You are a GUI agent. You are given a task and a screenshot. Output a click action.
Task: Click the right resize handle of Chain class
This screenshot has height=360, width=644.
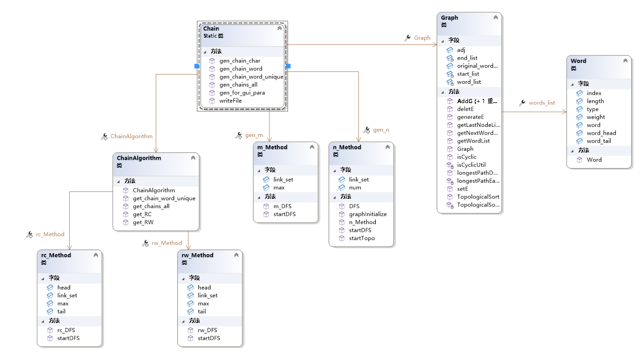[x=288, y=66]
